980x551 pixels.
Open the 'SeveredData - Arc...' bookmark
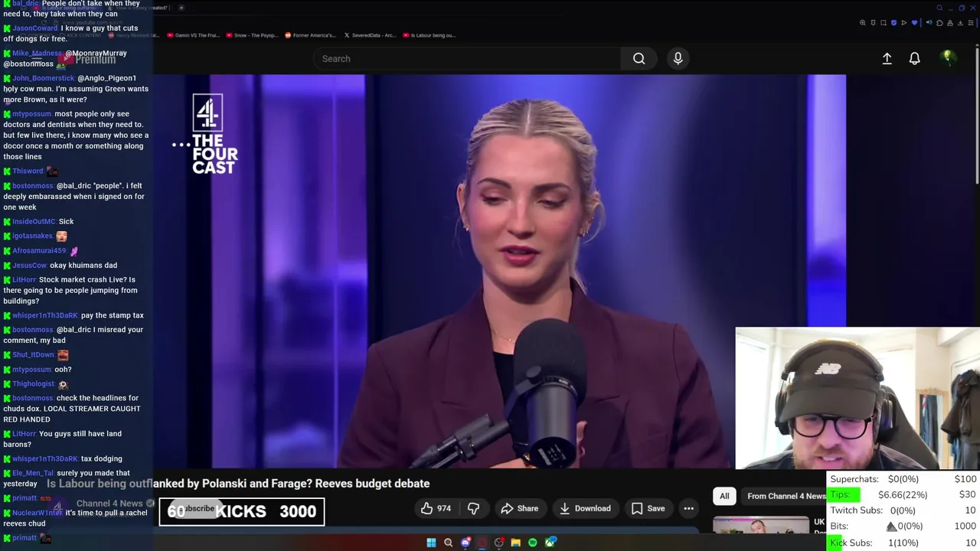(370, 35)
